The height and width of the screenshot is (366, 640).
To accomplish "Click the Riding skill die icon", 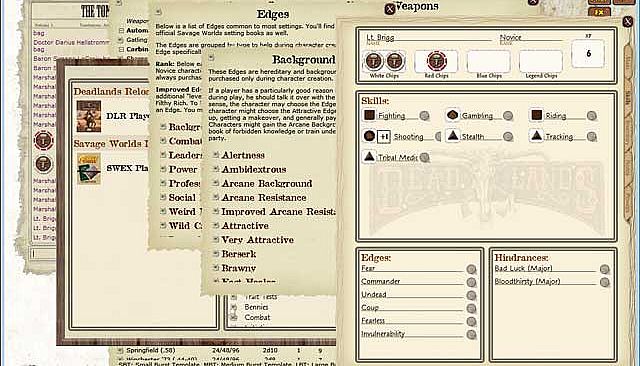I will (537, 115).
